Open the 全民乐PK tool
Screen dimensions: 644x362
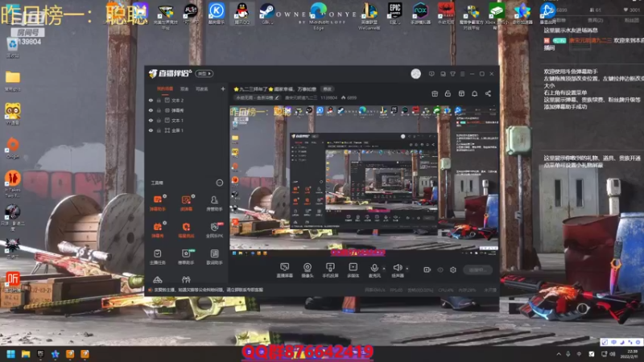click(x=214, y=230)
